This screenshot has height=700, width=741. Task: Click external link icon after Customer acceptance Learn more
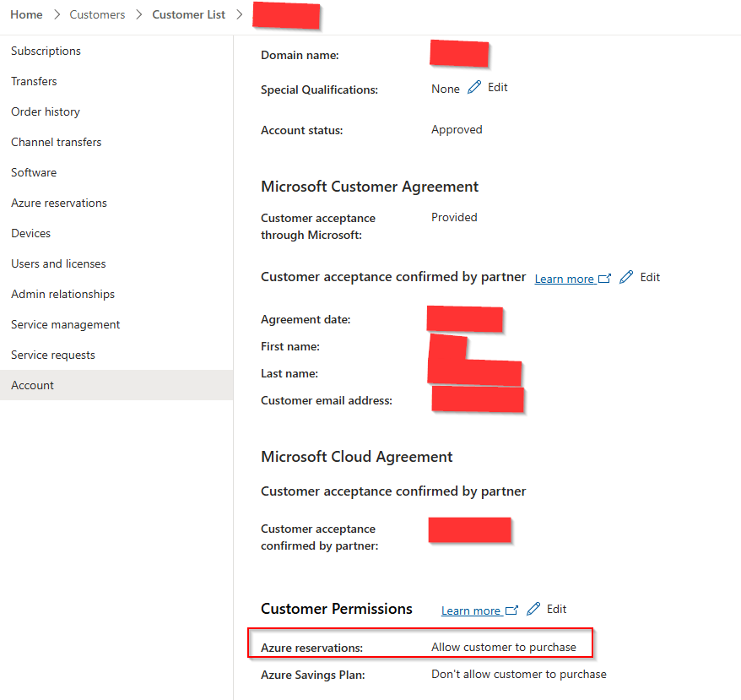point(604,279)
